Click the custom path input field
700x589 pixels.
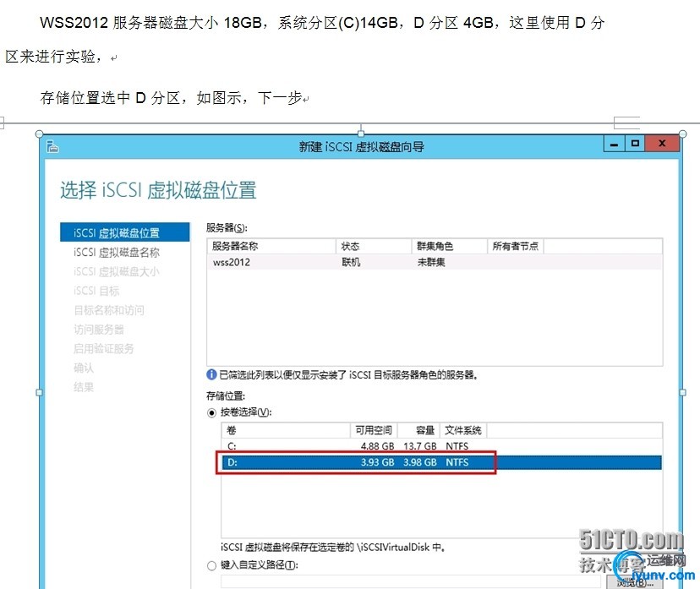coord(413,582)
